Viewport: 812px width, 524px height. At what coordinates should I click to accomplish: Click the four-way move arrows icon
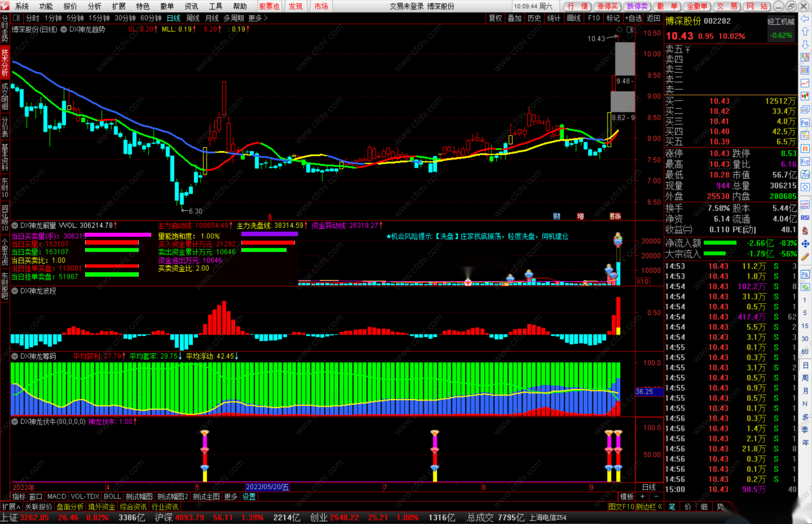(805, 244)
